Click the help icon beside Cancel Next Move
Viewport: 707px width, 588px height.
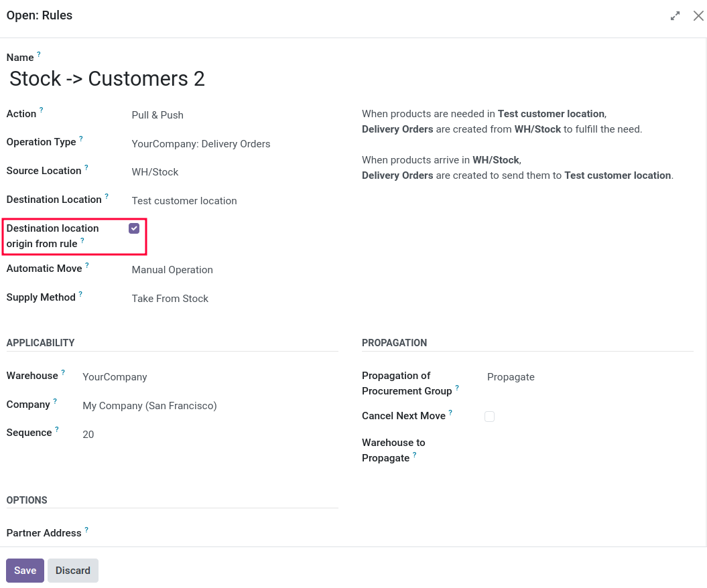(450, 413)
